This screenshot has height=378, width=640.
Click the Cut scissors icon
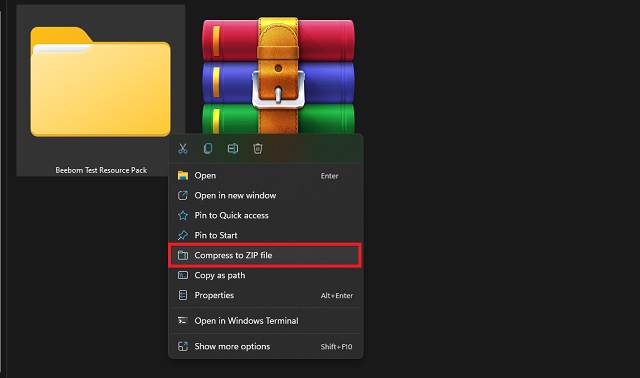coord(183,149)
